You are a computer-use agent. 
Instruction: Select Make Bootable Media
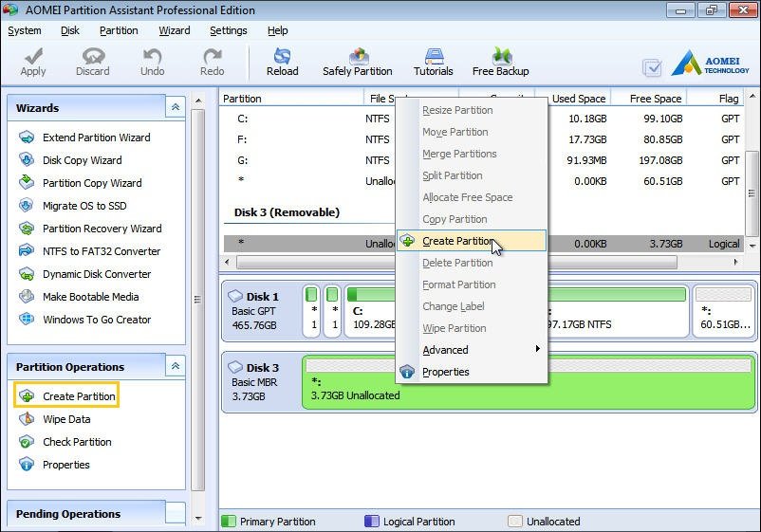pos(91,297)
